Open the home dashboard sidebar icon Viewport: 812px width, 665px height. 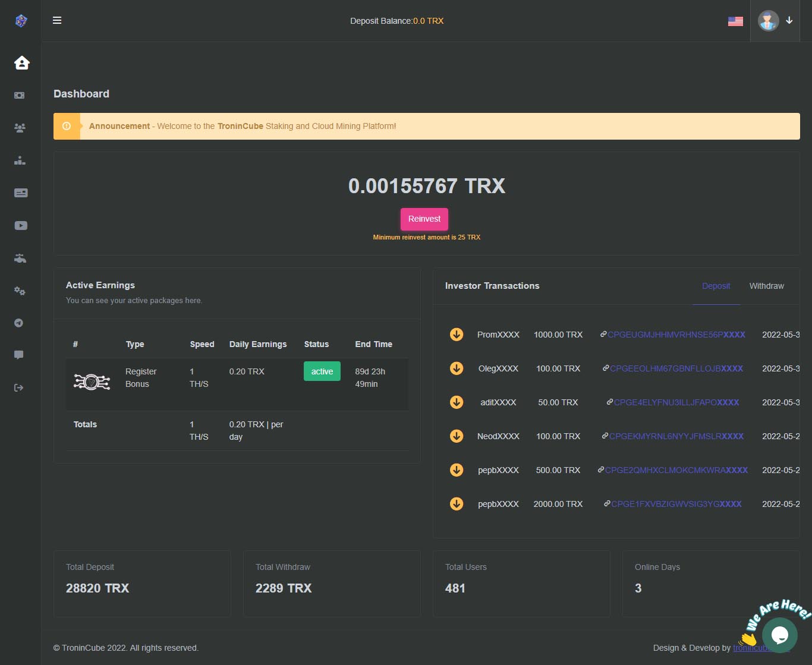(22, 62)
